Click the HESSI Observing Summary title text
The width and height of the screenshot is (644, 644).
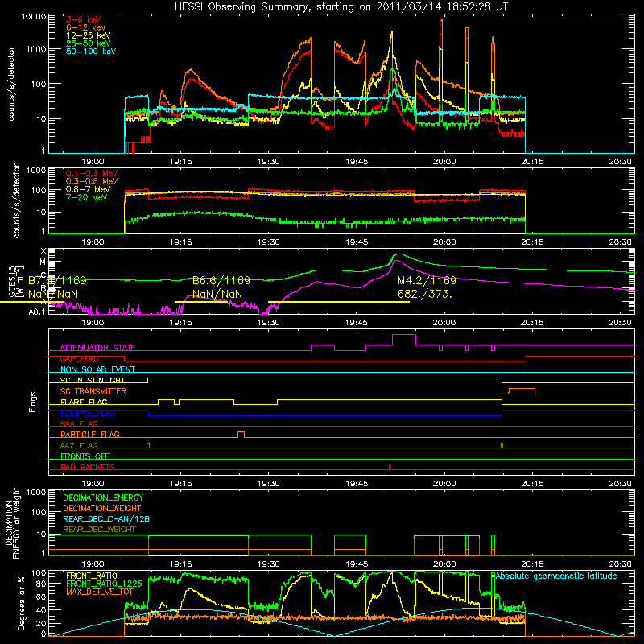tap(341, 6)
